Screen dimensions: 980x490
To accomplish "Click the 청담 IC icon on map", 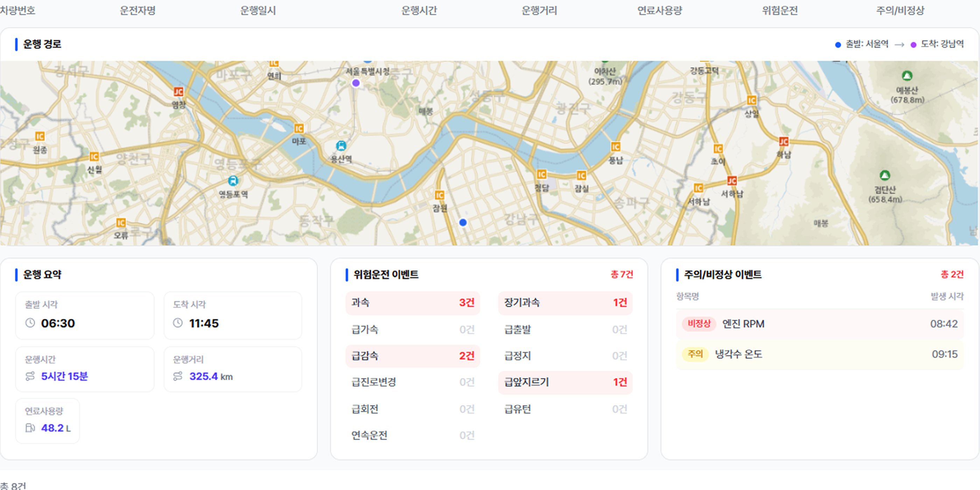I will click(542, 174).
